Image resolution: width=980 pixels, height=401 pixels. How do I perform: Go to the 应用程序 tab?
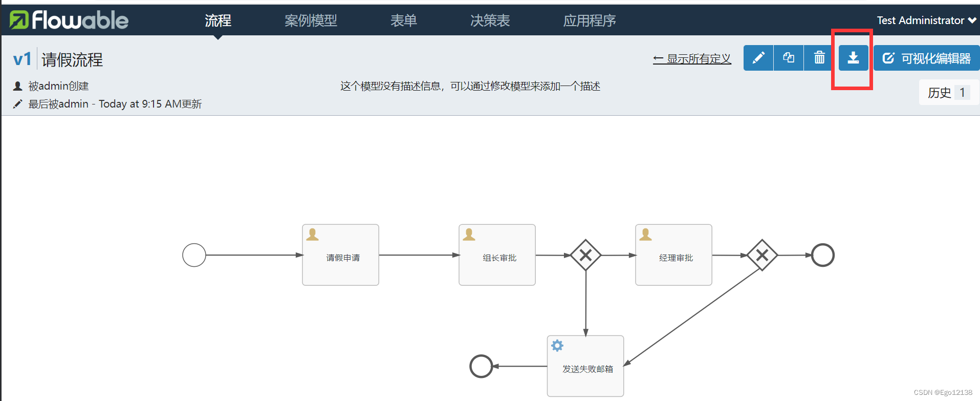[590, 20]
